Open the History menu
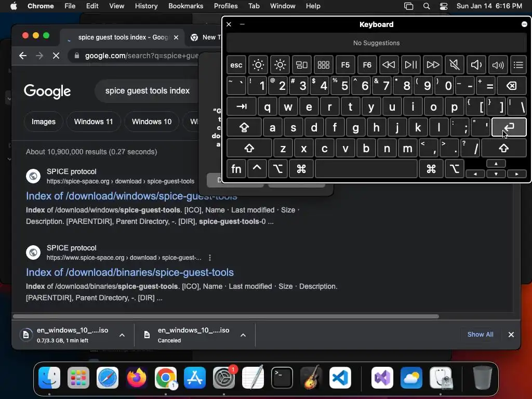532x399 pixels. [146, 6]
